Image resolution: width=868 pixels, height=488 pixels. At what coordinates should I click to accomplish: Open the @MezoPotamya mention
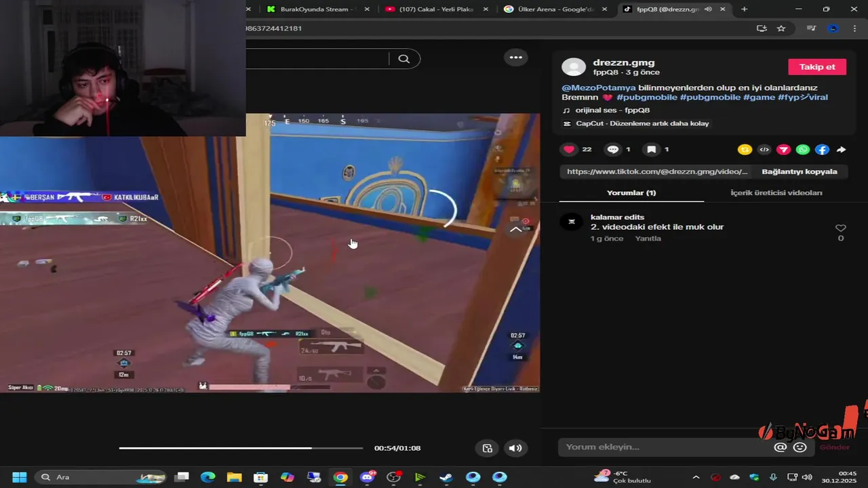599,87
